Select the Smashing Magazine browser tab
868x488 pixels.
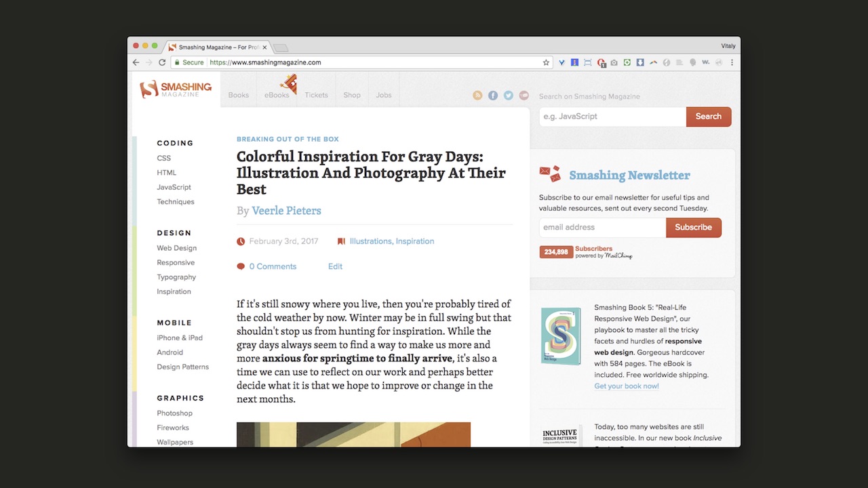pyautogui.click(x=218, y=47)
